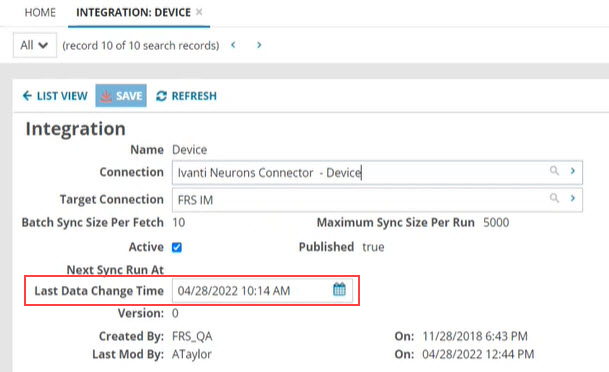Image resolution: width=609 pixels, height=372 pixels.
Task: Refresh the integration form
Action: click(186, 96)
